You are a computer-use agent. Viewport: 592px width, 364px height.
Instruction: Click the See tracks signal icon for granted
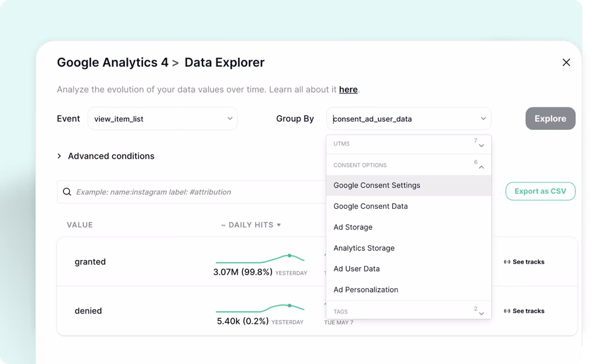(x=507, y=262)
